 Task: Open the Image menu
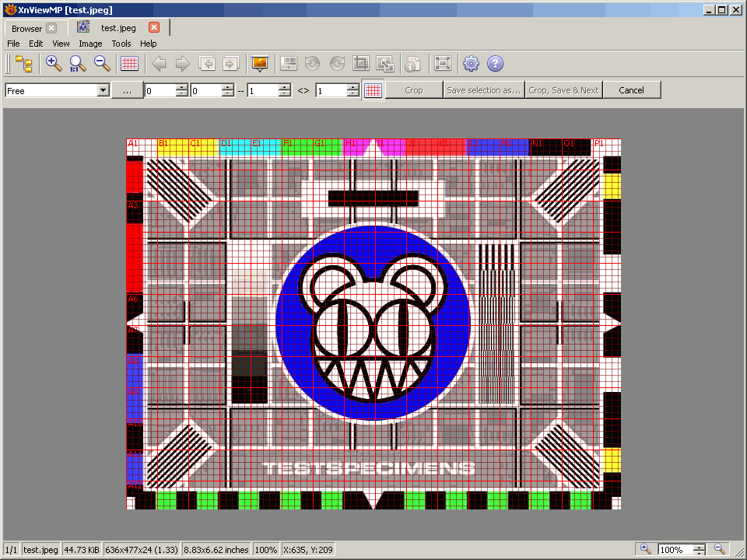click(x=90, y=44)
